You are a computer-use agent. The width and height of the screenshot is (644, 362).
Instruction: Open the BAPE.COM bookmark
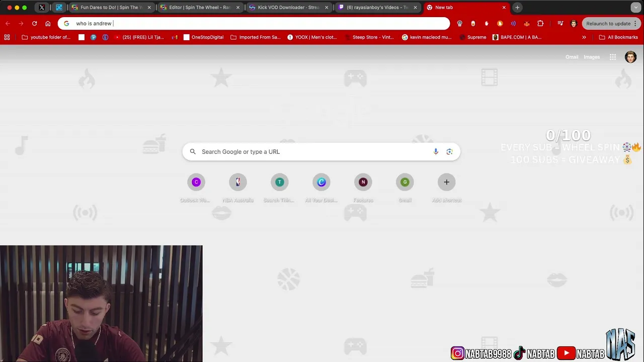517,37
